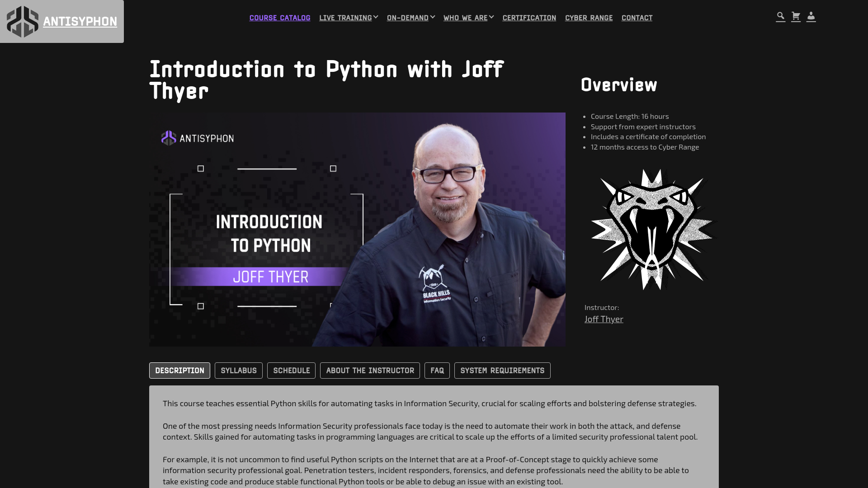
Task: Click the Cyber Range menu item
Action: pyautogui.click(x=589, y=17)
